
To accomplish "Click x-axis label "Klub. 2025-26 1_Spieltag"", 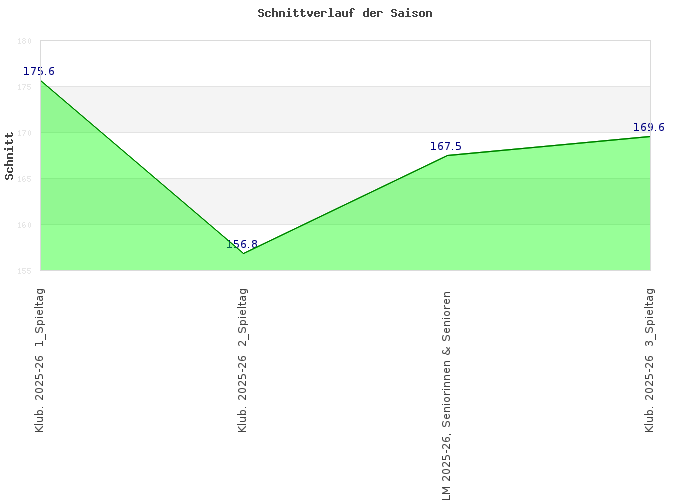I will coord(40,360).
